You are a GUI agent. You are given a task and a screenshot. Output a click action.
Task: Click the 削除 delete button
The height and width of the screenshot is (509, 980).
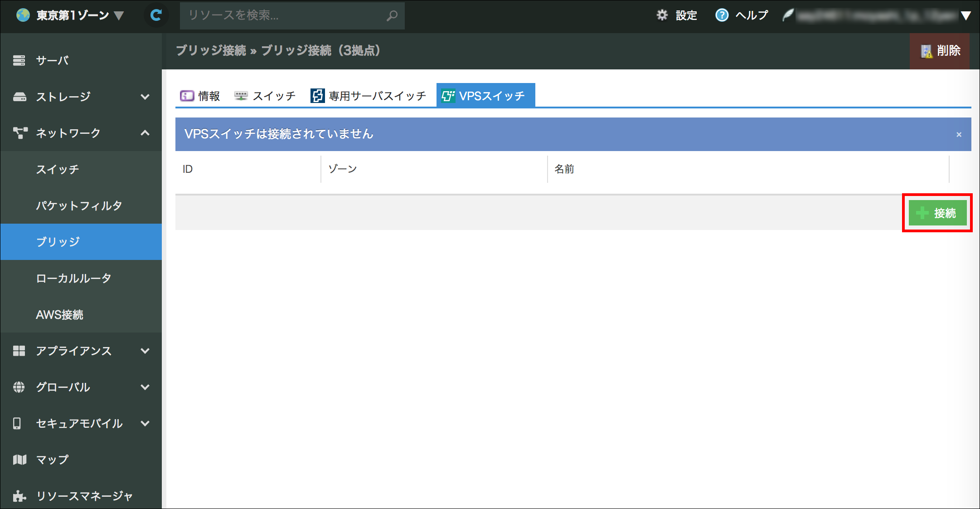[940, 51]
